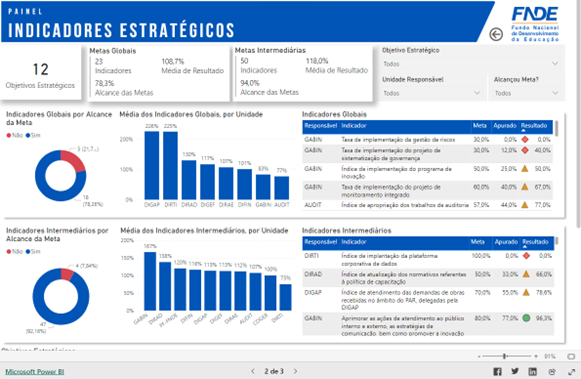Click Apurado header in Indicadores Intermediários table
581x379 pixels.
point(506,242)
